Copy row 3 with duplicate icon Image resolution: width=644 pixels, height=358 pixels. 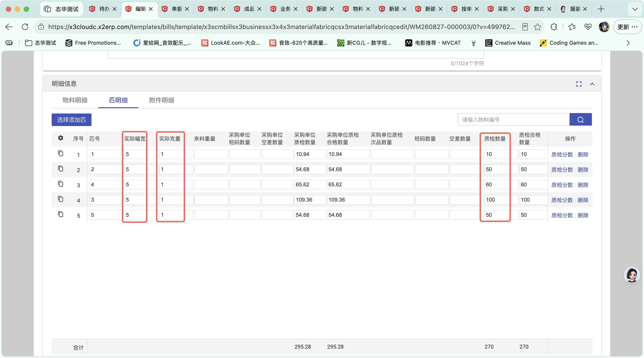[61, 184]
